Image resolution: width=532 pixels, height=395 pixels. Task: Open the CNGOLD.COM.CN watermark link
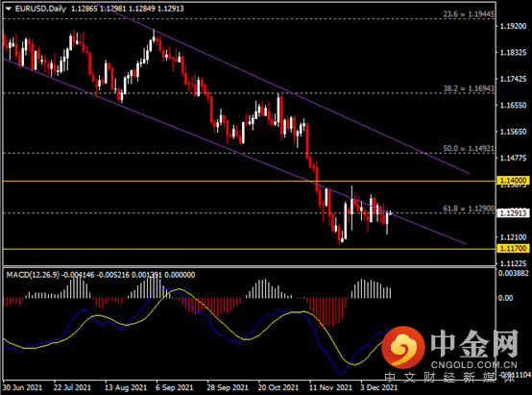473,365
